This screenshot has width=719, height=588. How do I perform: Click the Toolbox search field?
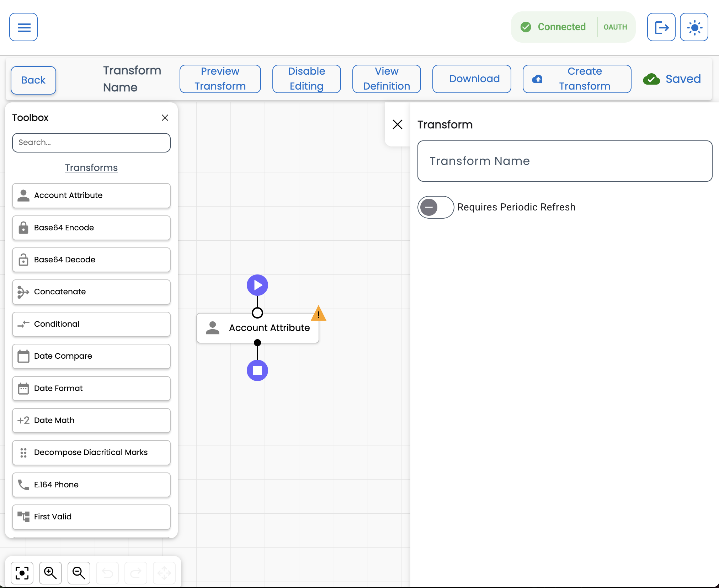tap(91, 143)
